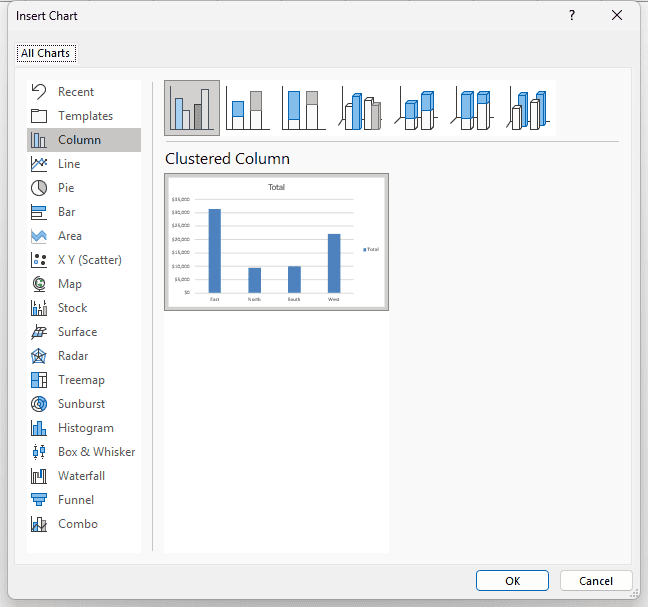This screenshot has width=648, height=607.
Task: Choose the Bar chart category
Action: point(84,212)
